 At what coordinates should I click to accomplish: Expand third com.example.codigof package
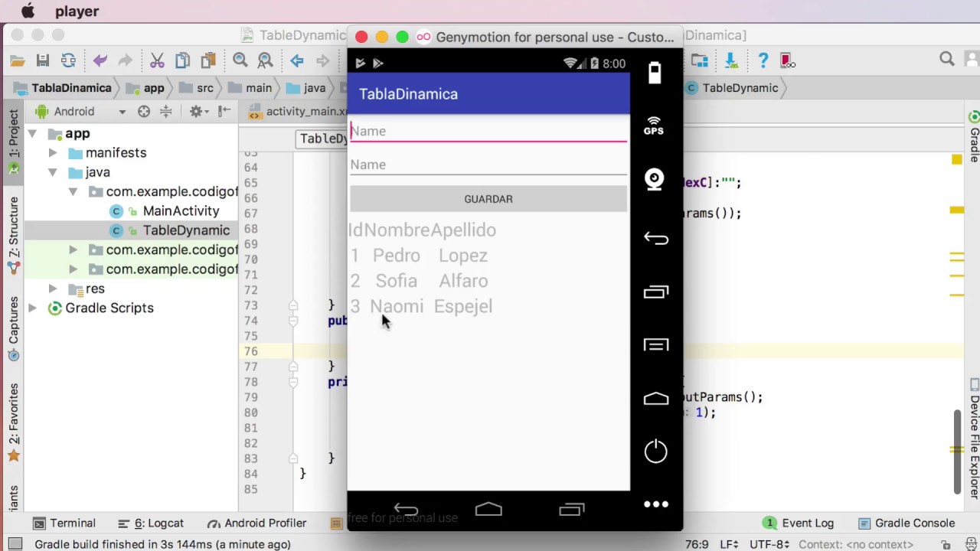tap(73, 269)
